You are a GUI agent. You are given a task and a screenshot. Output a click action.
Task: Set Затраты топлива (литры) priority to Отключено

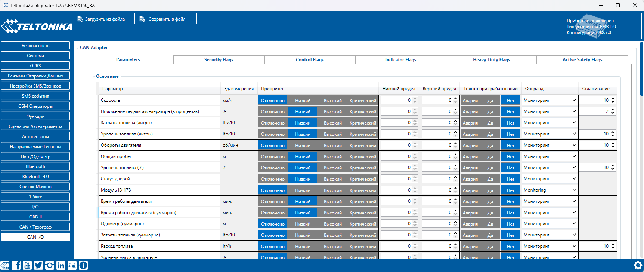(273, 123)
